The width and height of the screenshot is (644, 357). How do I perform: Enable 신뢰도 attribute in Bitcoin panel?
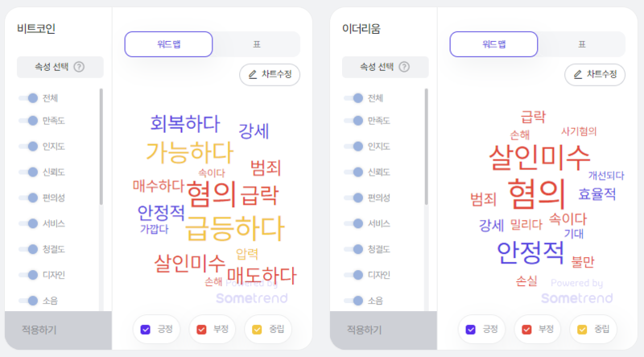[28, 172]
